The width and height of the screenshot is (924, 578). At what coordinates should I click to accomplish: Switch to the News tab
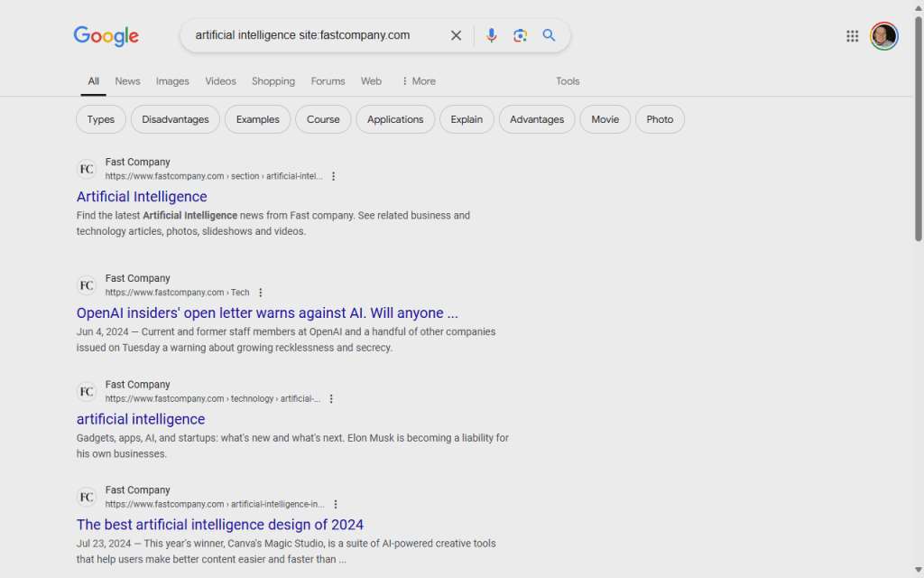pos(127,81)
